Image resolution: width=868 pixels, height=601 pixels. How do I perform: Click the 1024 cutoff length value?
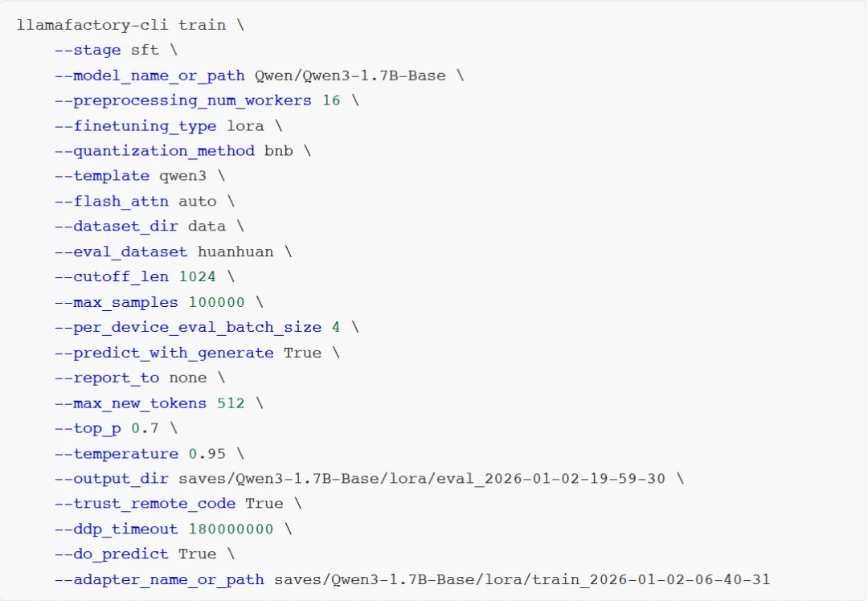click(197, 276)
